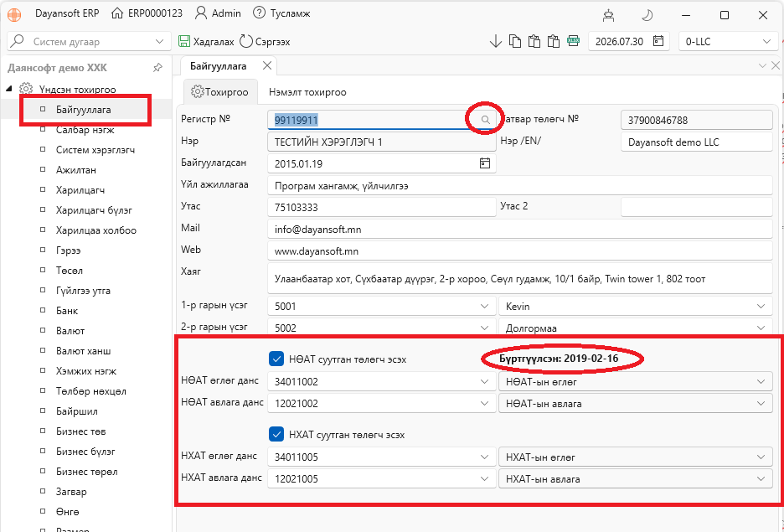Select Салбар нэгж in the sidebar

pos(85,130)
